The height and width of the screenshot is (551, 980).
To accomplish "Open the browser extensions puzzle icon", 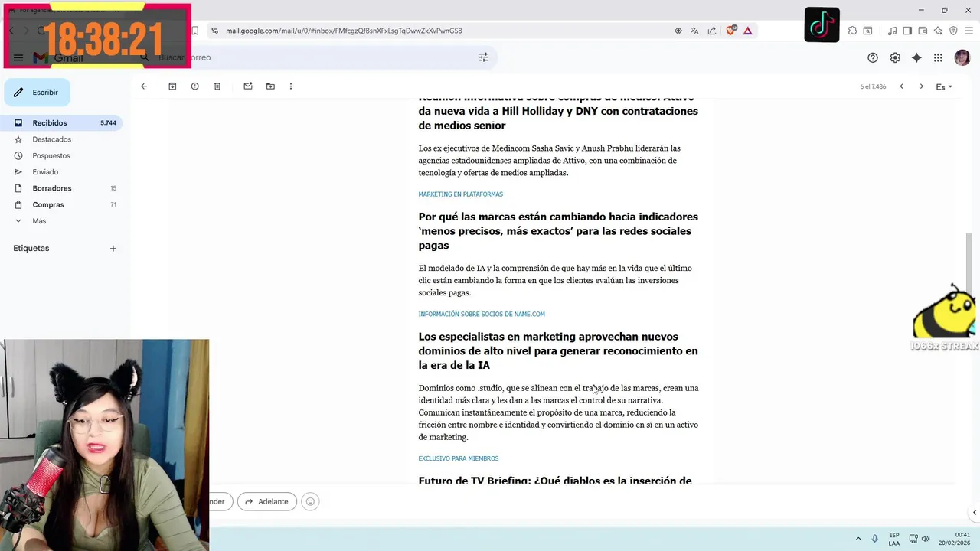I will pyautogui.click(x=852, y=31).
